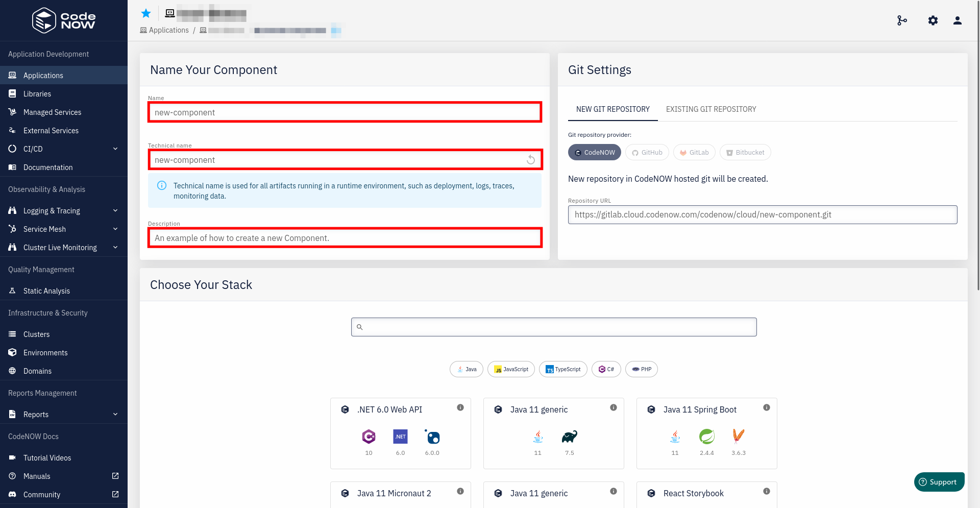Filter stacks by Java
The width and height of the screenshot is (980, 508).
tap(467, 369)
